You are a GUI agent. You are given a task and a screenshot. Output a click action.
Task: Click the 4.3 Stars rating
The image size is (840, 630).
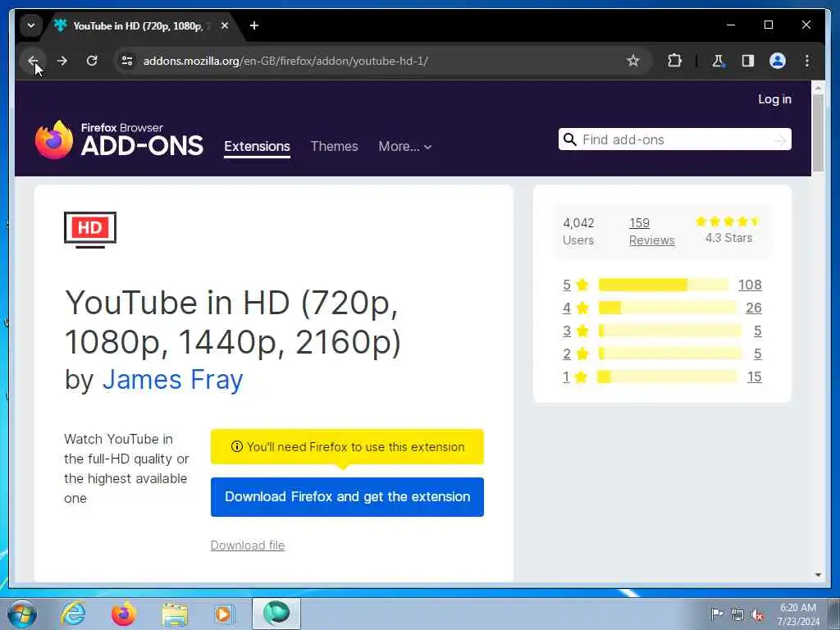(x=728, y=230)
